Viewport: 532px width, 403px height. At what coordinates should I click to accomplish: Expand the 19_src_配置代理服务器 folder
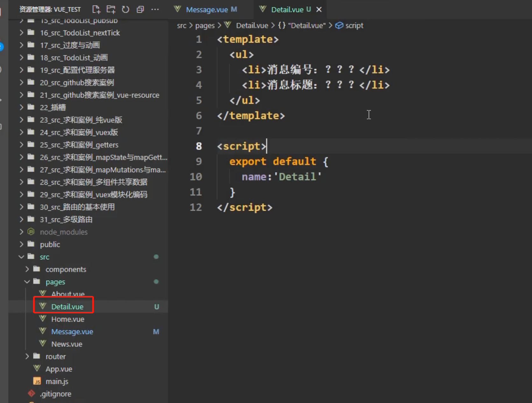pyautogui.click(x=88, y=70)
